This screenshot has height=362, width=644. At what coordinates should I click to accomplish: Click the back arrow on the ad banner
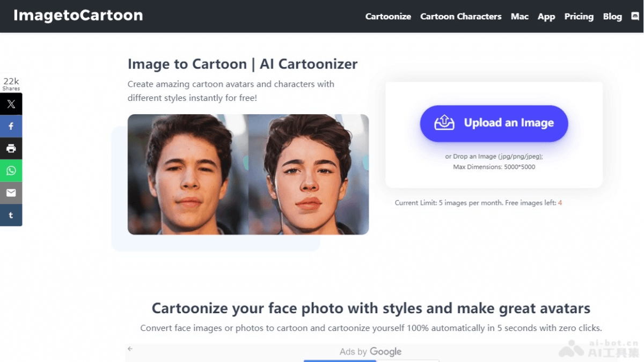130,349
